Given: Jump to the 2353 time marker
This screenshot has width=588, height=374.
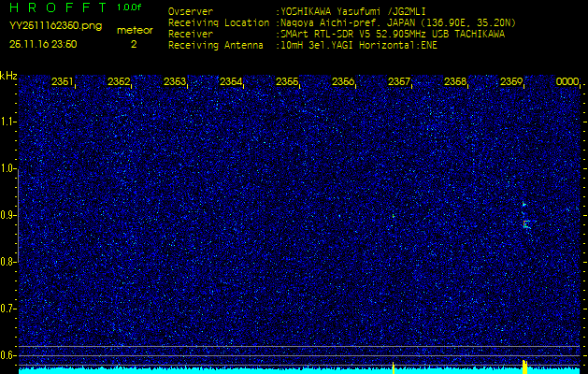Looking at the screenshot, I should tap(175, 82).
